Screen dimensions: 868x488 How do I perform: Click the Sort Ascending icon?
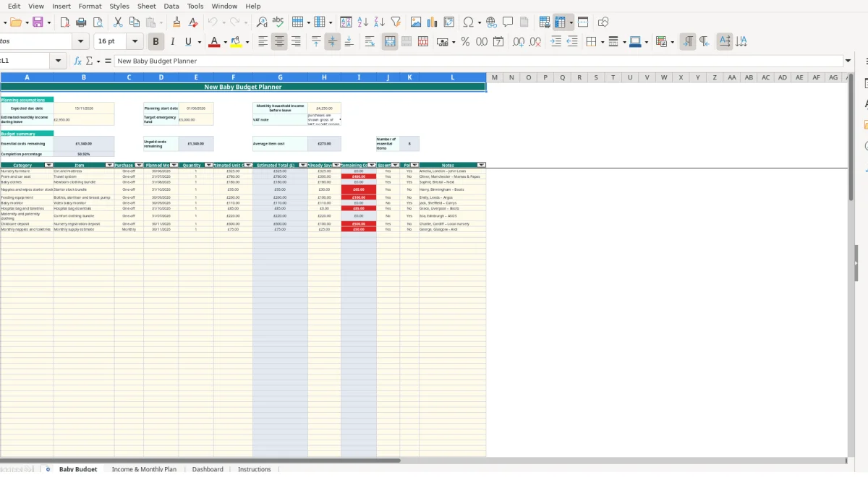coord(363,22)
